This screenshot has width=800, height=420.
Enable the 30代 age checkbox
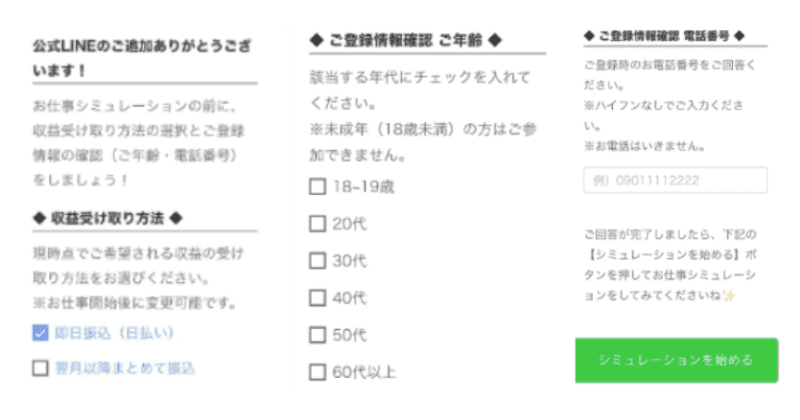point(317,261)
